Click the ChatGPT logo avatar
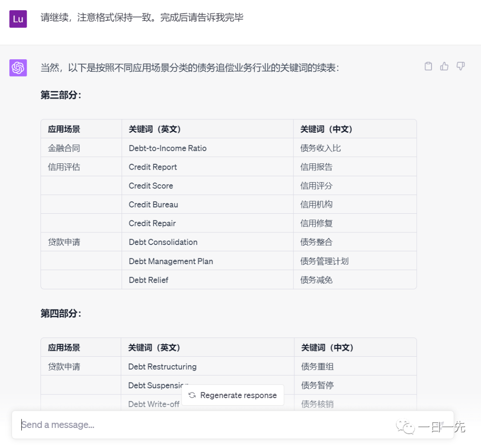Screen dimensions: 481x448 [18, 68]
